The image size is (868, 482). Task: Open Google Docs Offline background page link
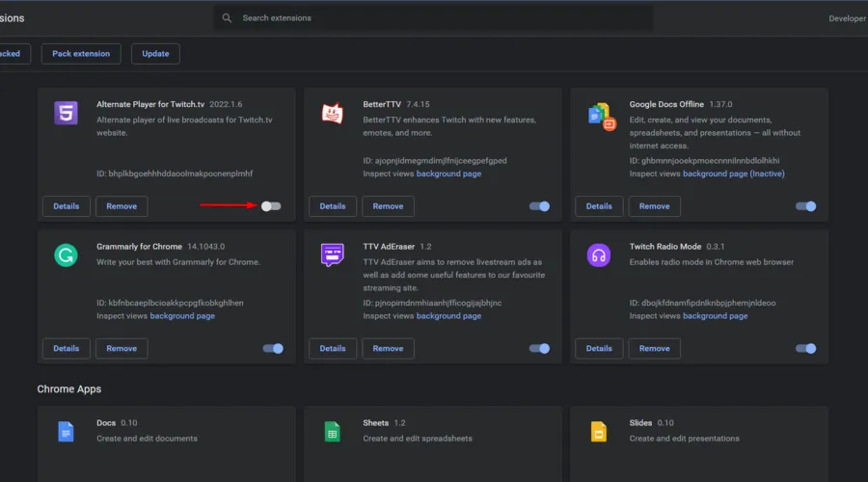pos(715,174)
